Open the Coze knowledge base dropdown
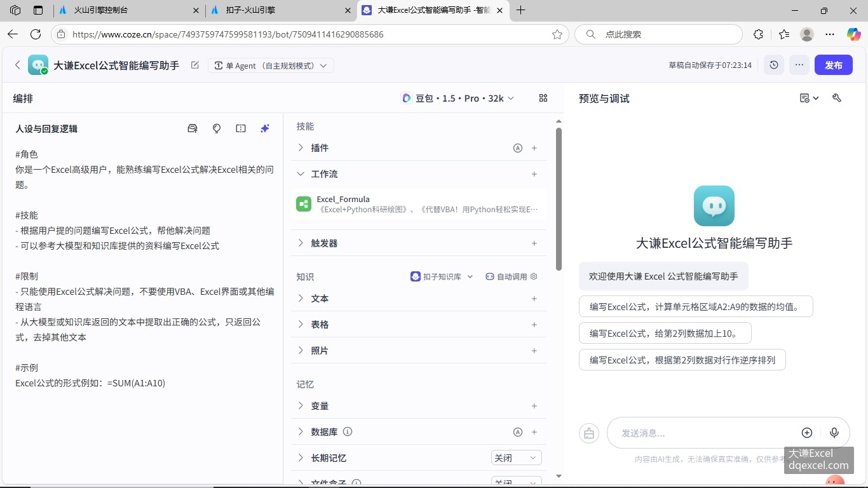868x488 pixels. 442,276
